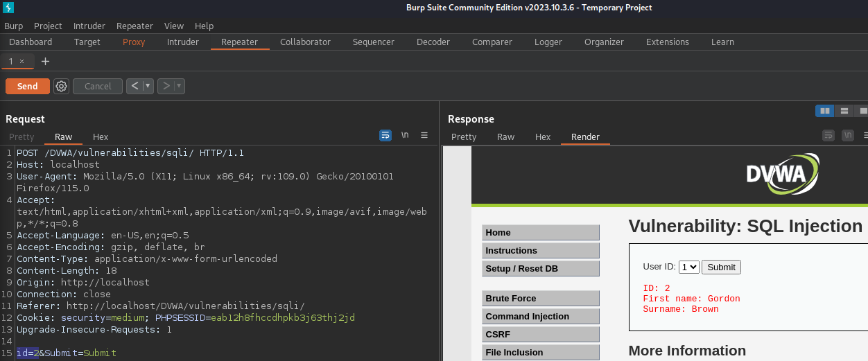This screenshot has height=361, width=868.
Task: Switch to the Dashboard tab
Action: (31, 42)
